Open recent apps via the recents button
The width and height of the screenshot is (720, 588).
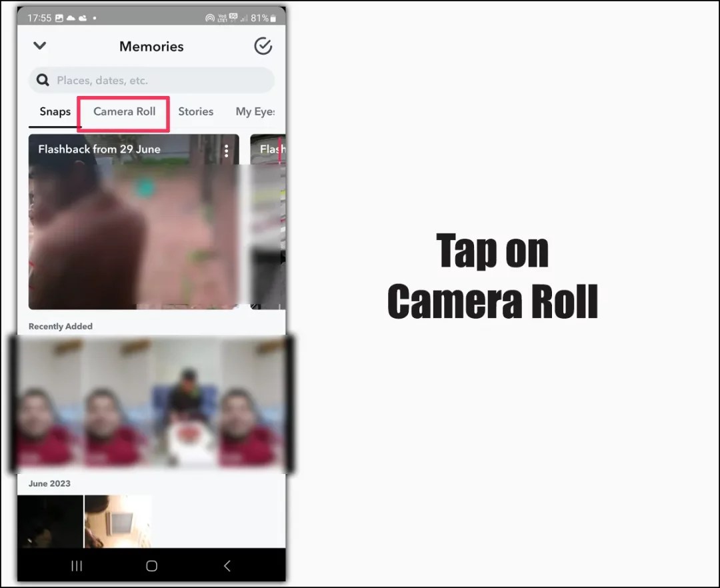point(77,565)
